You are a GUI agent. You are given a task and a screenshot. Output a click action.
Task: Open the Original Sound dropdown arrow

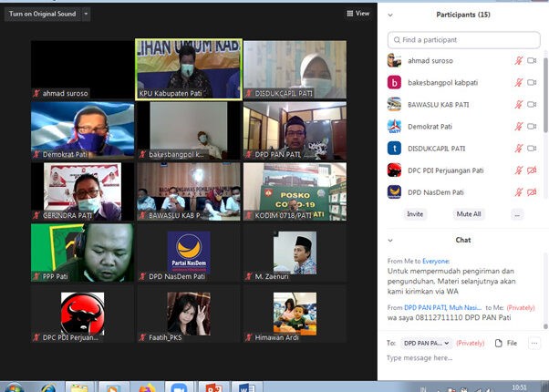click(86, 15)
